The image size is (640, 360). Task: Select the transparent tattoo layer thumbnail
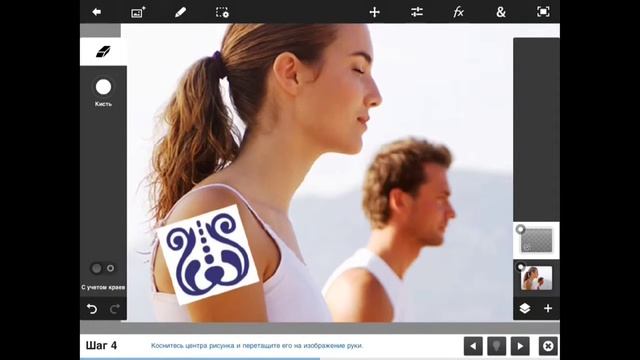click(536, 240)
